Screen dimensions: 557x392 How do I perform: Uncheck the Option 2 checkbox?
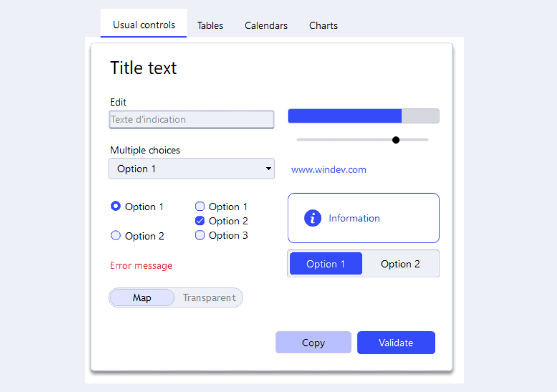pyautogui.click(x=200, y=221)
